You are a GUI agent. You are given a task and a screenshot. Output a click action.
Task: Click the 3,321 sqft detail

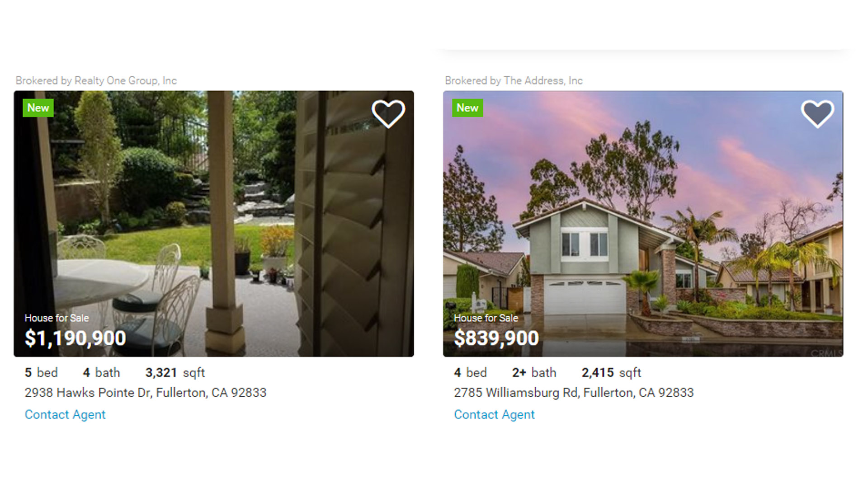175,373
